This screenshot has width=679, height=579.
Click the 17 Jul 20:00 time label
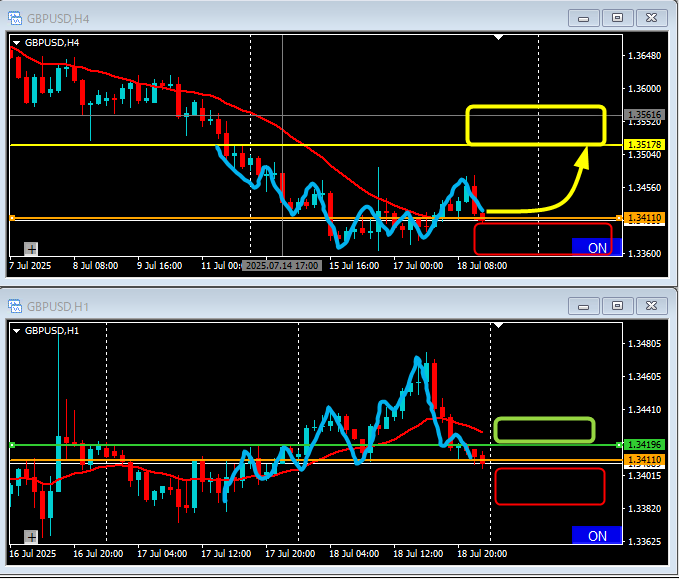click(290, 553)
